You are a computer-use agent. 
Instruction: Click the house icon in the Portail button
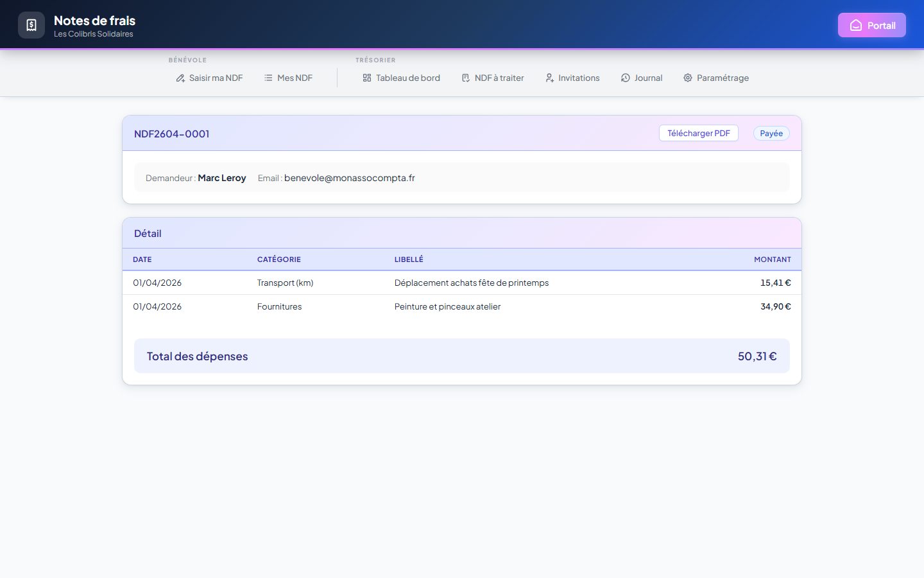[x=856, y=25]
